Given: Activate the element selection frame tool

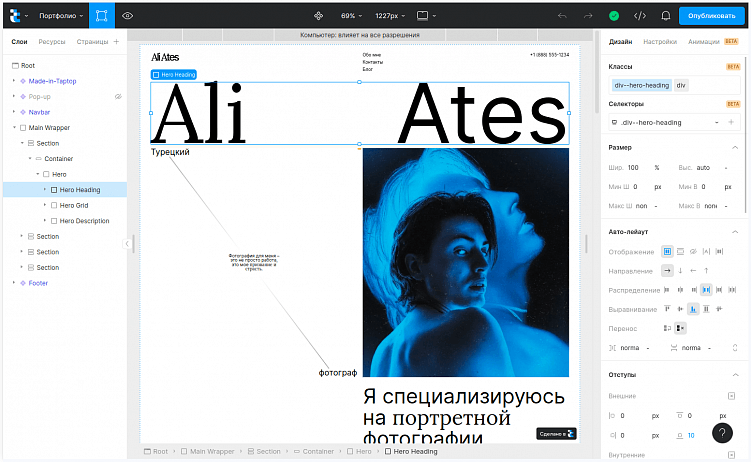Looking at the screenshot, I should click(x=102, y=16).
